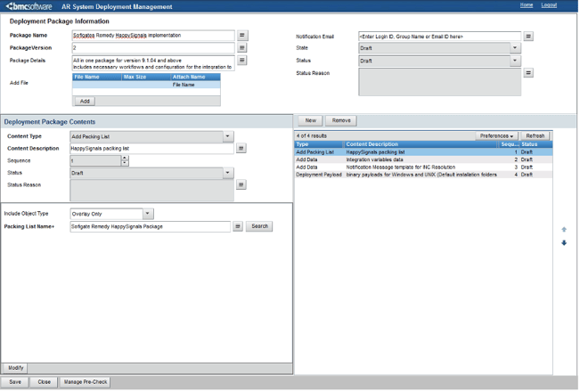
Task: Decrease the Sequence value
Action: (x=125, y=163)
